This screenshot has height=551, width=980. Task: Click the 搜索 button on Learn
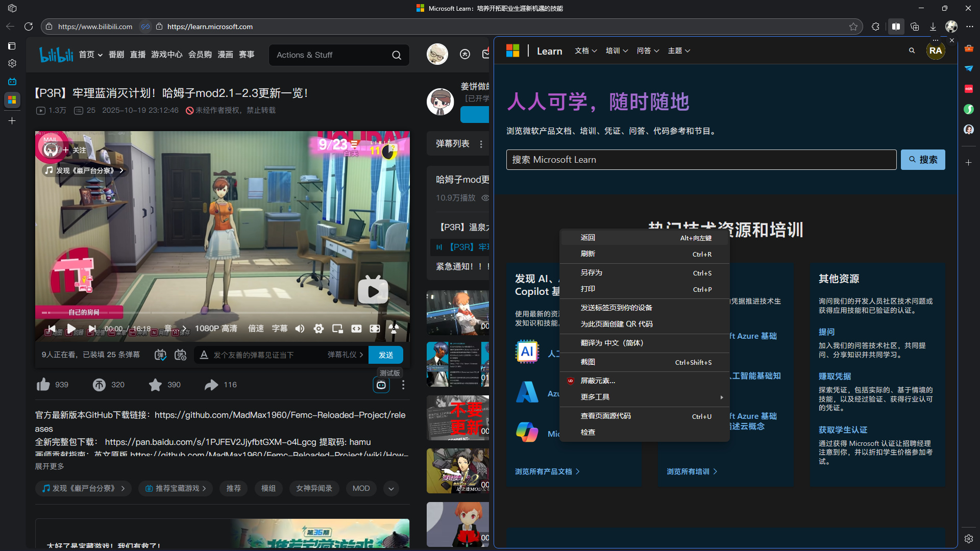coord(923,160)
